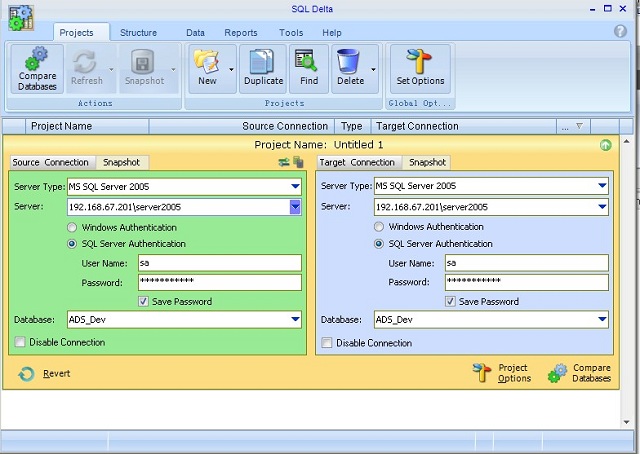This screenshot has width=640, height=454.
Task: Expand the Snapshot button dropdown arrow
Action: [173, 69]
